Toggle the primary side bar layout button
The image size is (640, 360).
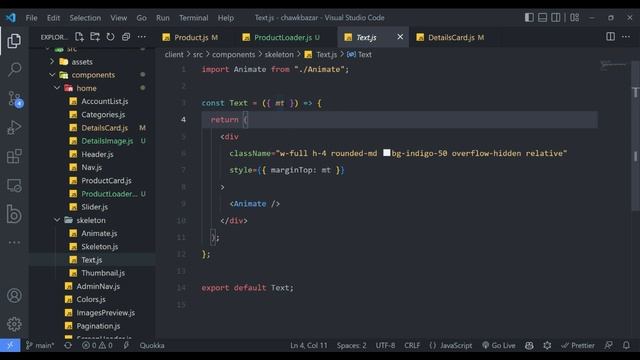[529, 18]
